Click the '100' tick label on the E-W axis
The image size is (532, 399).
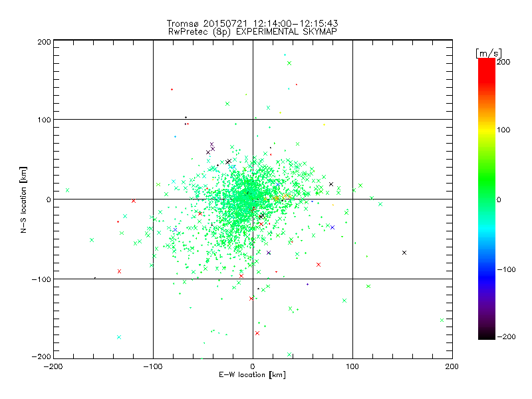pyautogui.click(x=352, y=366)
